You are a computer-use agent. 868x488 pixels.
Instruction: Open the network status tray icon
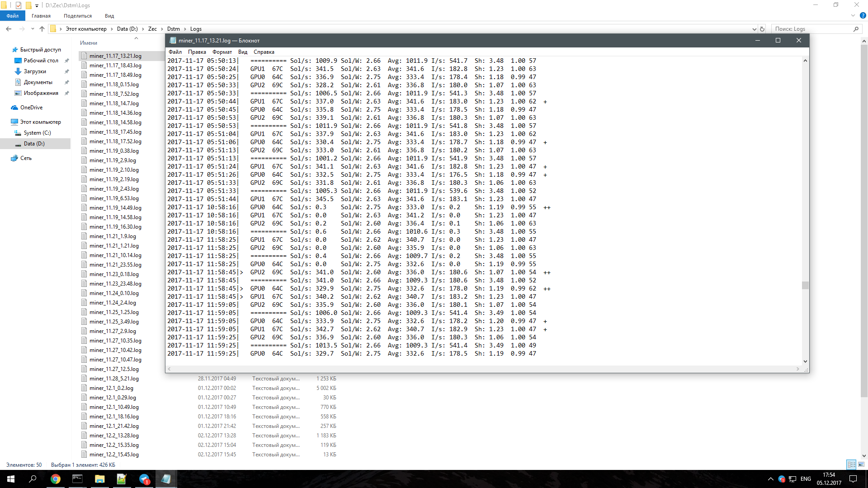tap(793, 479)
